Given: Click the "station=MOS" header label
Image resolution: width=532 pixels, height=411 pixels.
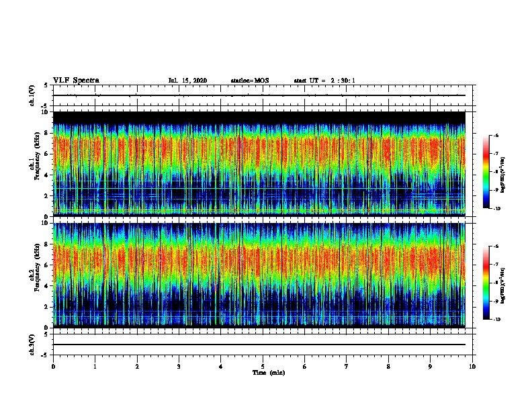Looking at the screenshot, I should coord(250,81).
